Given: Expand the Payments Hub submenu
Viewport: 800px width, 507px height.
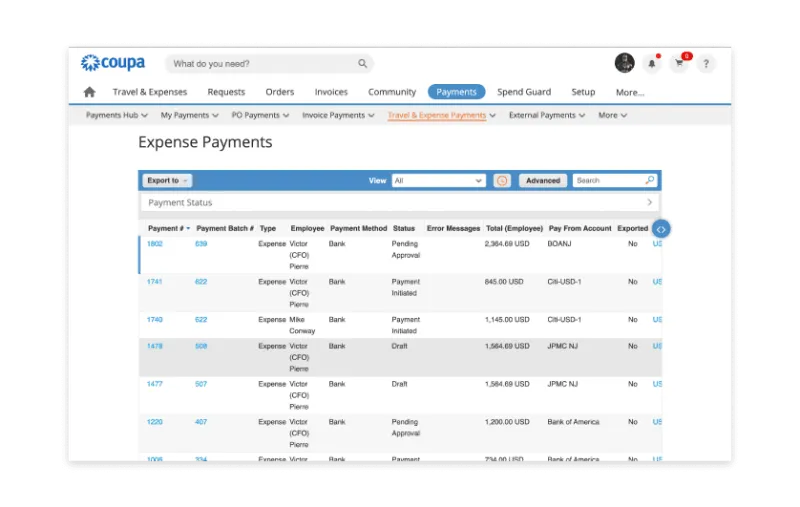Looking at the screenshot, I should 117,115.
